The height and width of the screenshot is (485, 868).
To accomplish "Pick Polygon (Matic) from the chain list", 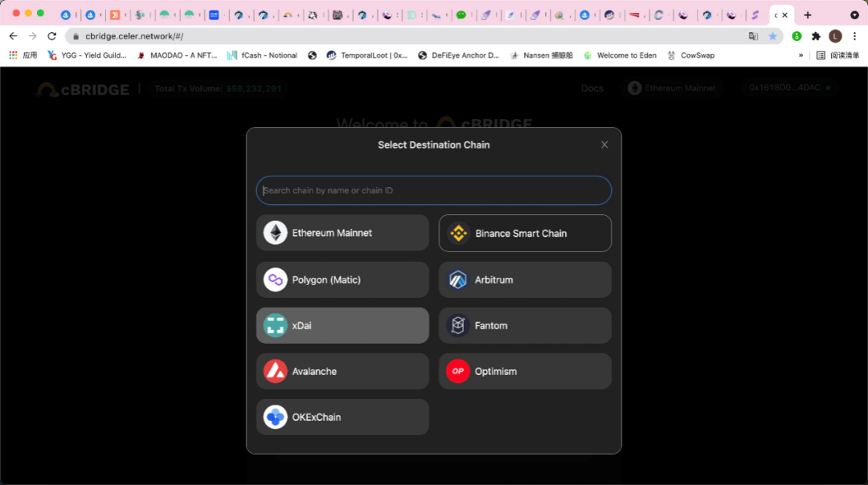I will coord(342,279).
